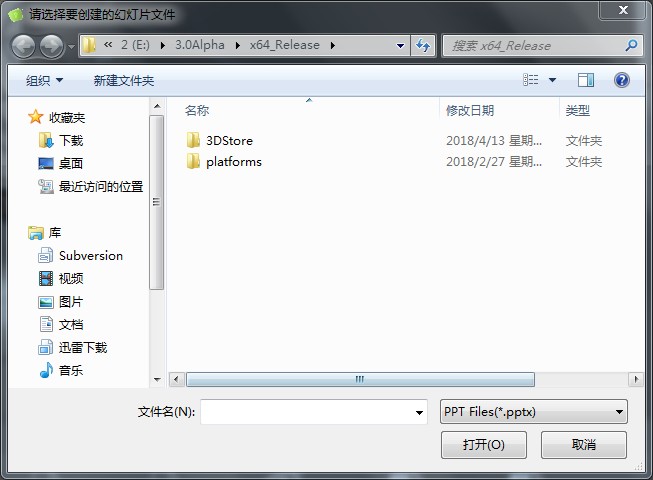This screenshot has width=653, height=480.
Task: Open the 组织 menu
Action: tap(44, 80)
